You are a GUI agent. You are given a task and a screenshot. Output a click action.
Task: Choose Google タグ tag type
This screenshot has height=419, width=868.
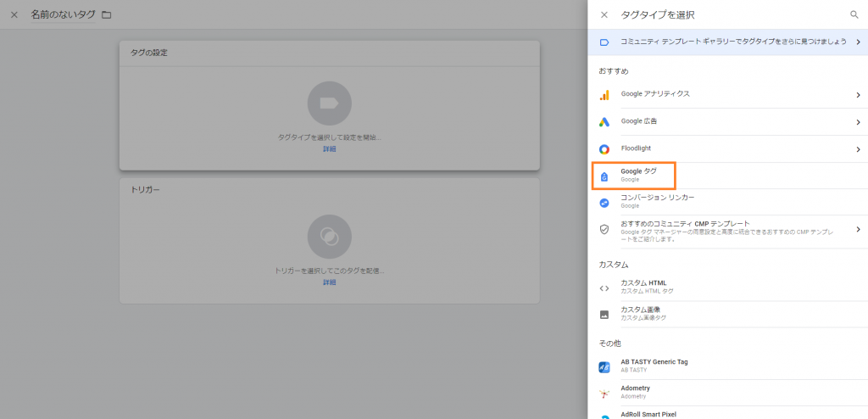(727, 176)
